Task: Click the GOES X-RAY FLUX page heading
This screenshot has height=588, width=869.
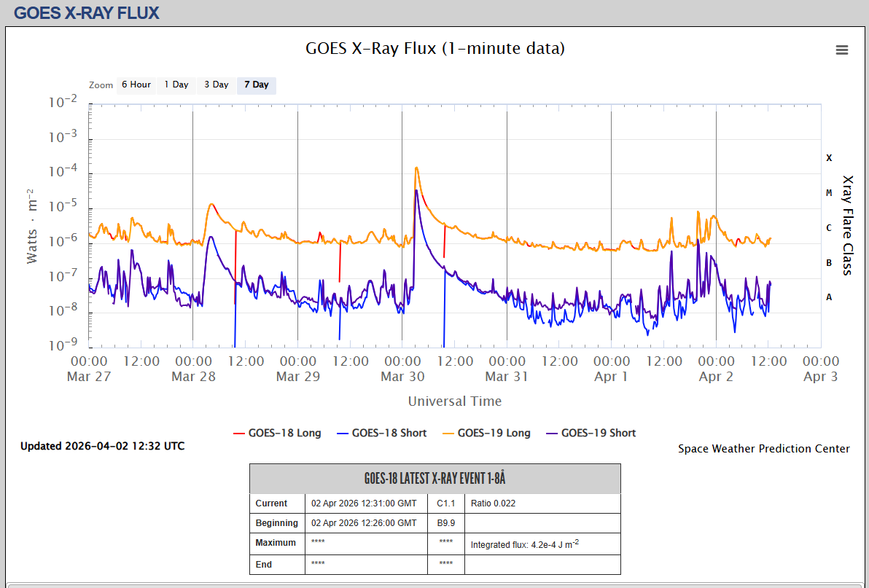Action: (87, 12)
